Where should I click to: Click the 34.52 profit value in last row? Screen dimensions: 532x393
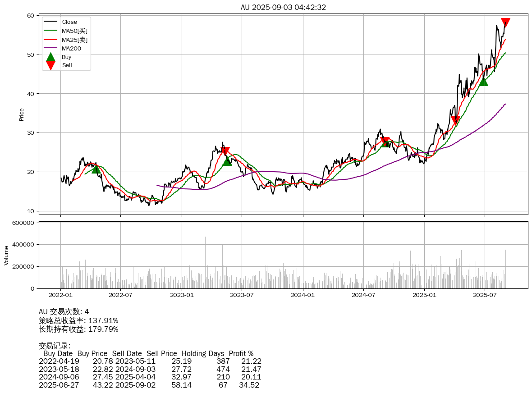(x=249, y=385)
